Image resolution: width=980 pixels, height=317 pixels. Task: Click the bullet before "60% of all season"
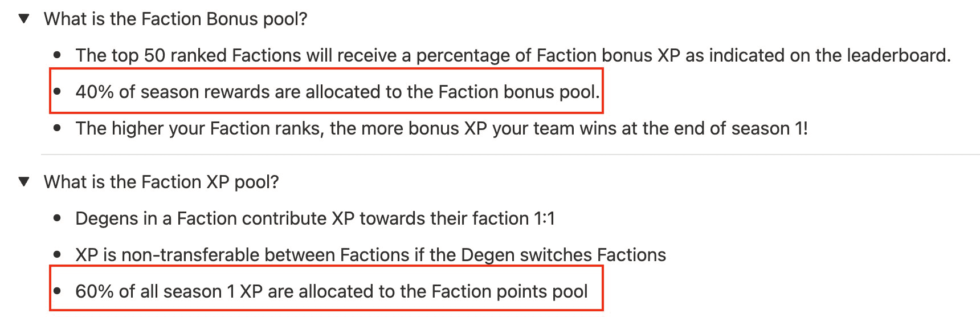[57, 291]
